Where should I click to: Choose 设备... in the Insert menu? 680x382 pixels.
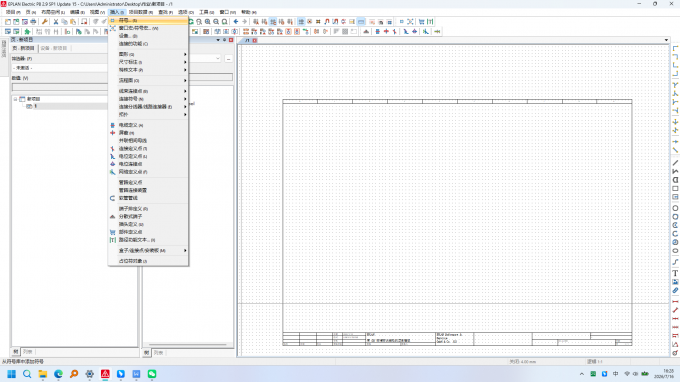click(x=148, y=36)
